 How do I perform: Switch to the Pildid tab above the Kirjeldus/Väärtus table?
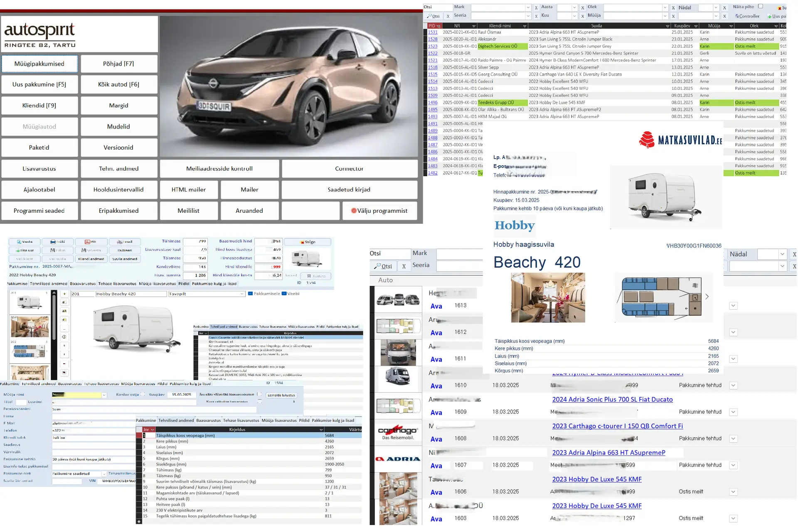coord(304,421)
